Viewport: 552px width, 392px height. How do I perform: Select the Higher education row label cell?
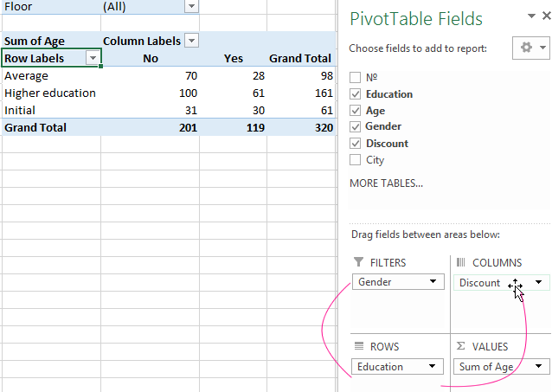click(50, 93)
